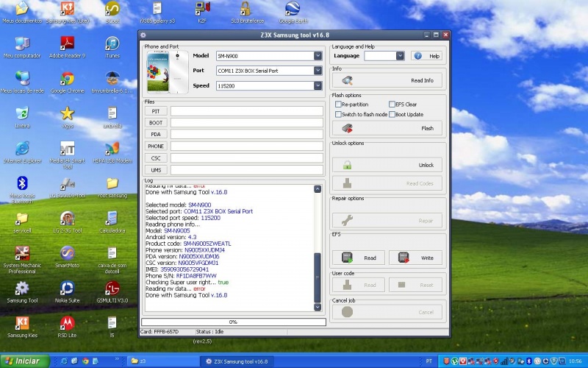588x368 pixels.
Task: Click the CSC file selector button
Action: click(156, 158)
